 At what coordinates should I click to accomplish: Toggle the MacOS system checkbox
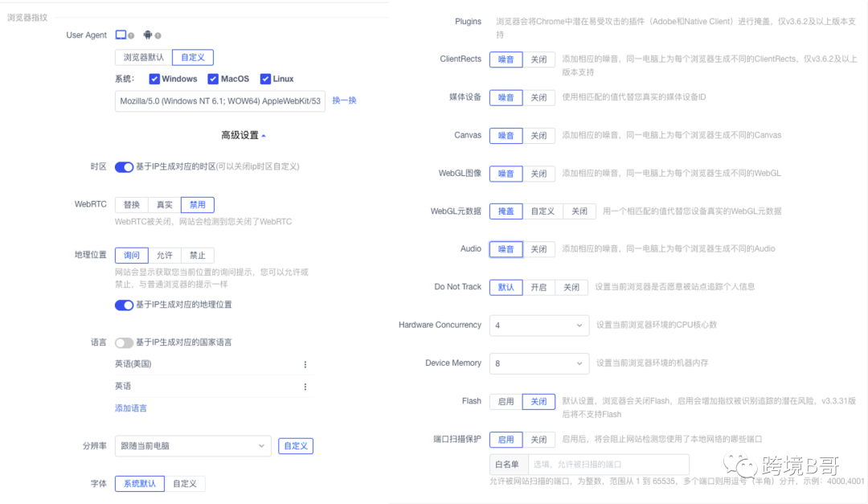[x=213, y=80]
